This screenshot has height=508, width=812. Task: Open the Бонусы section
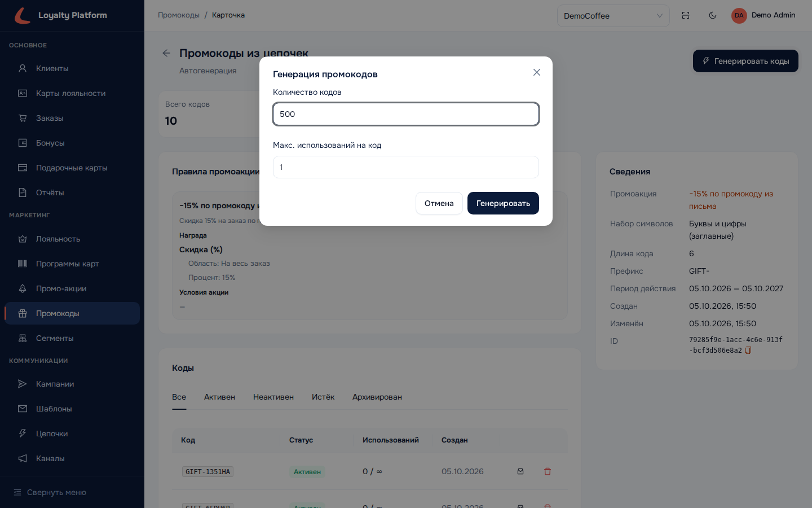72,143
